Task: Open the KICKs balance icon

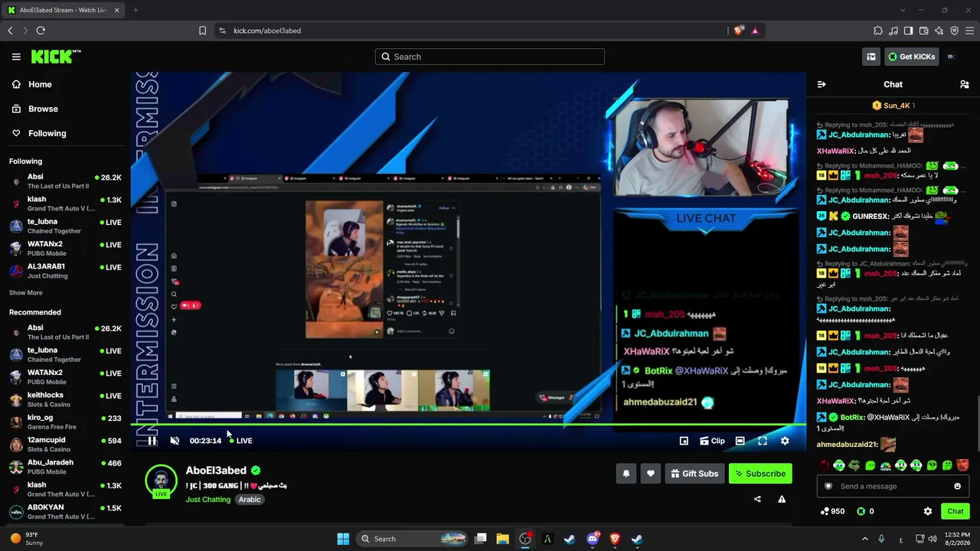Action: (x=866, y=511)
